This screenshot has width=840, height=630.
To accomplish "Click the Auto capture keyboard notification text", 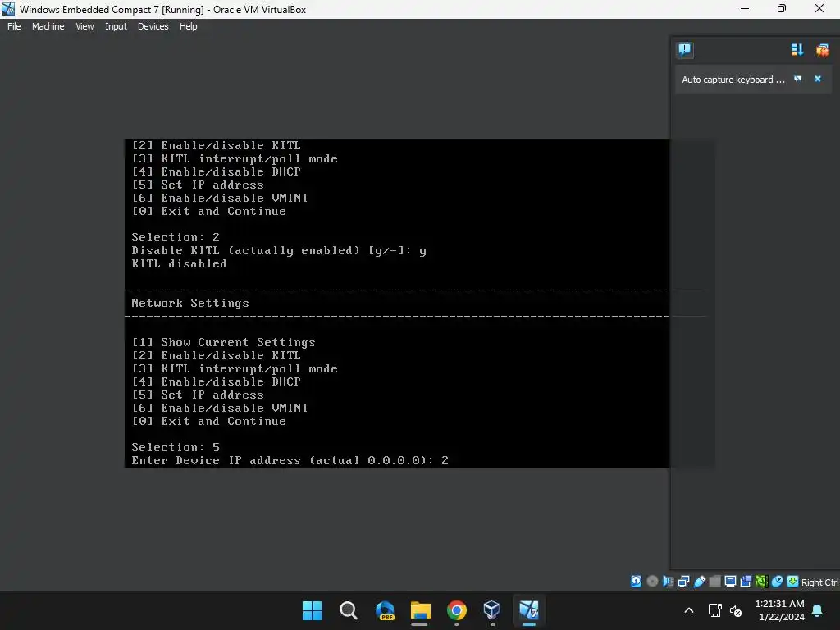I will point(733,80).
